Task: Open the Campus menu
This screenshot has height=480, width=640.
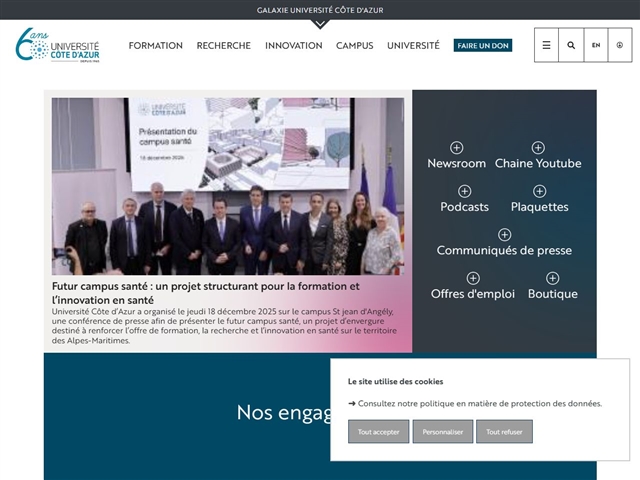Action: click(355, 45)
